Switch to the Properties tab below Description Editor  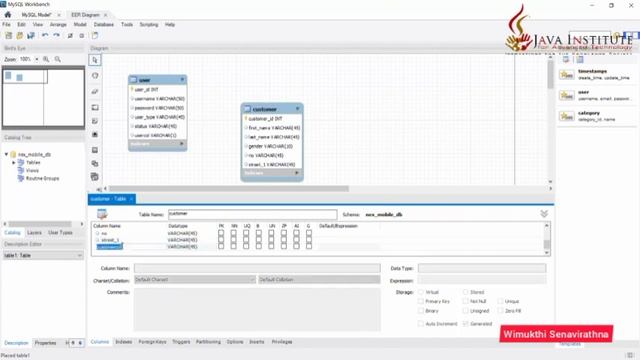point(45,343)
